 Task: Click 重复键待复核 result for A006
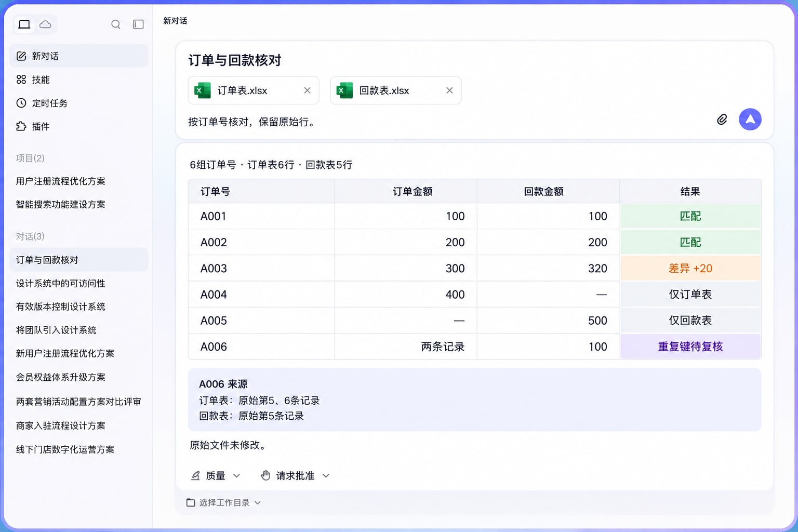point(690,347)
